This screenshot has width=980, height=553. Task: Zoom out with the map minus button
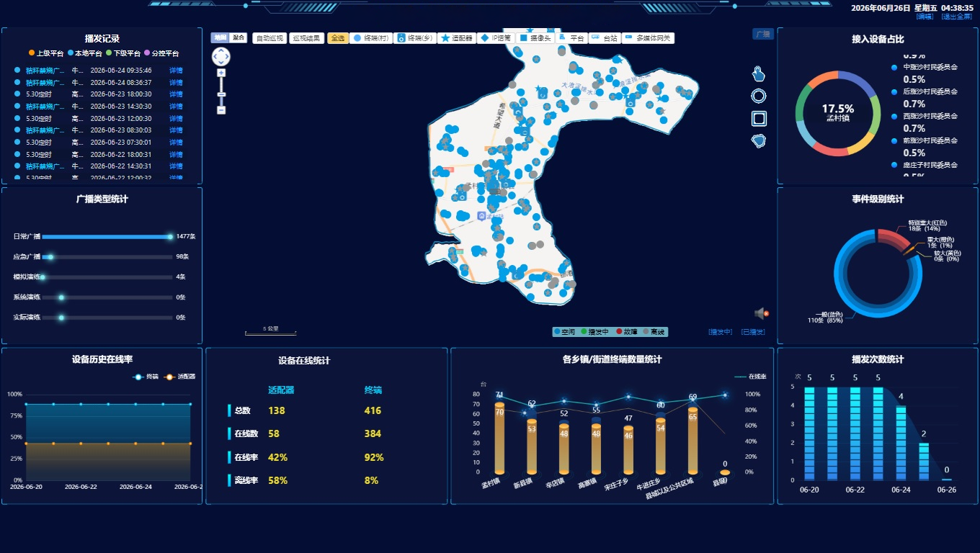221,110
